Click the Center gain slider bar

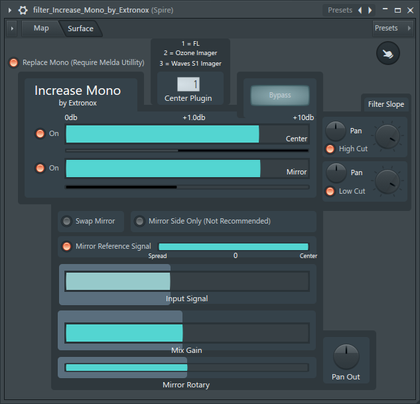(187, 134)
